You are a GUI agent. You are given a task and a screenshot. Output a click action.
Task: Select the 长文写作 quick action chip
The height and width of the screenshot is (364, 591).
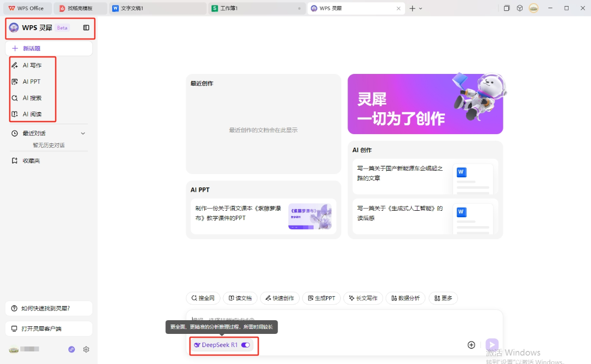(x=363, y=298)
